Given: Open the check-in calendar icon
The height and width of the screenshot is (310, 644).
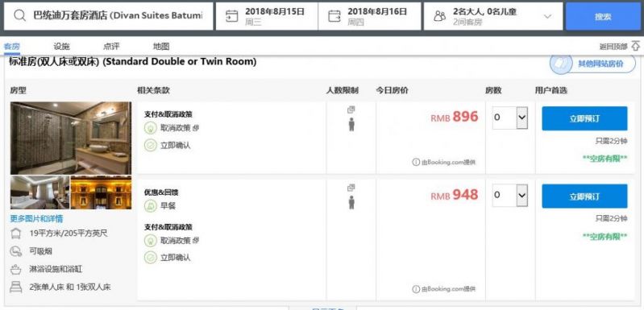Looking at the screenshot, I should coord(231,16).
